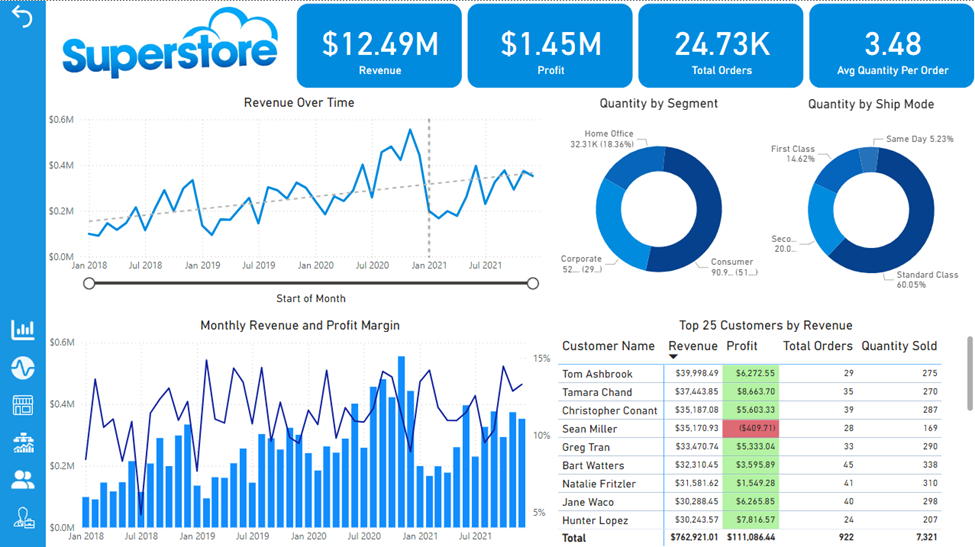The height and width of the screenshot is (547, 975).
Task: Click the Superstore logo
Action: pyautogui.click(x=170, y=50)
